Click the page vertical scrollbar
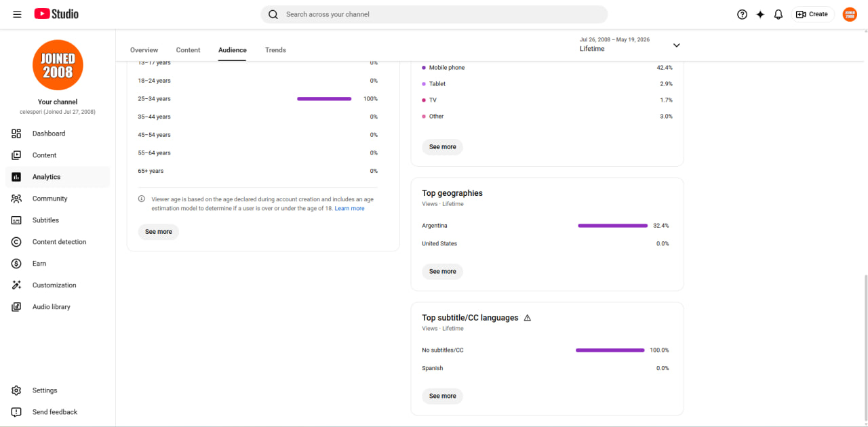This screenshot has height=427, width=868. [x=865, y=349]
